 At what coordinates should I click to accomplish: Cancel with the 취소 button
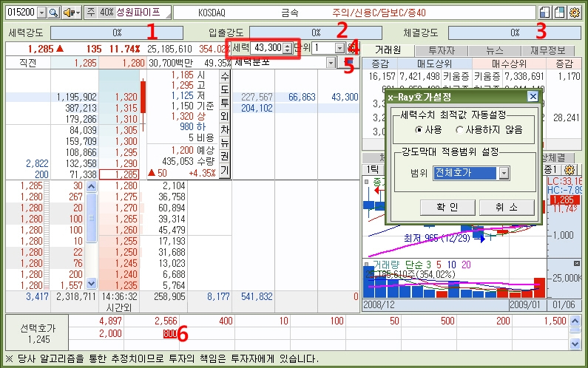click(x=507, y=207)
